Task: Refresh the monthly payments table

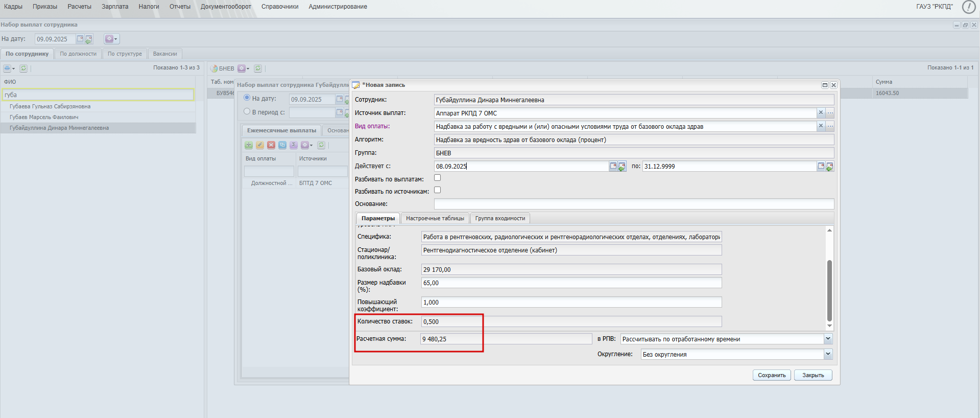Action: [x=321, y=145]
